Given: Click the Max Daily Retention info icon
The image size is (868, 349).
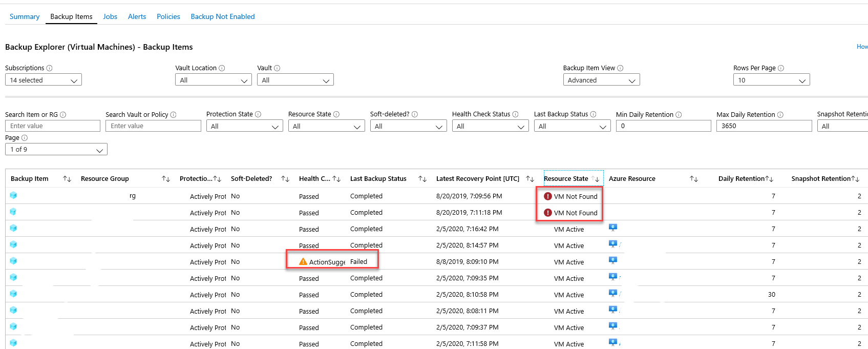Looking at the screenshot, I should [x=780, y=115].
